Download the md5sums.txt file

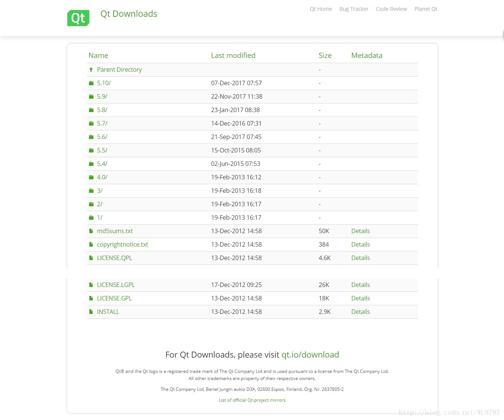coord(115,231)
